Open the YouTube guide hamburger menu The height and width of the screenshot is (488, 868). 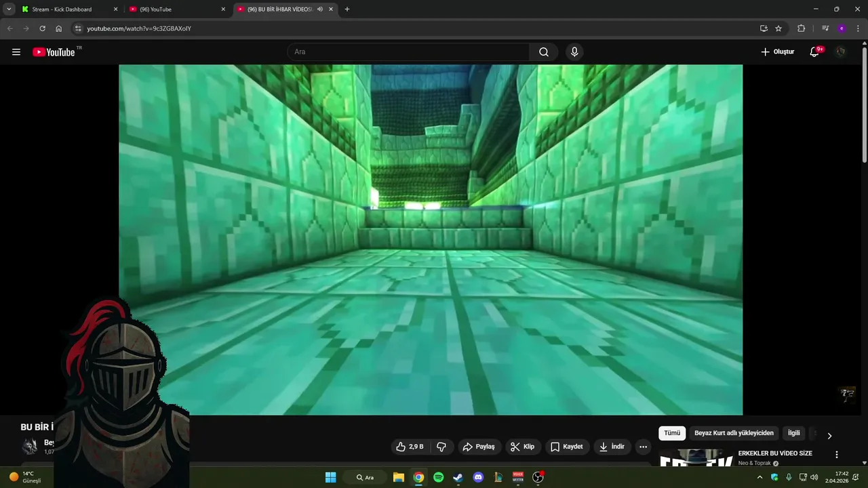pyautogui.click(x=16, y=52)
